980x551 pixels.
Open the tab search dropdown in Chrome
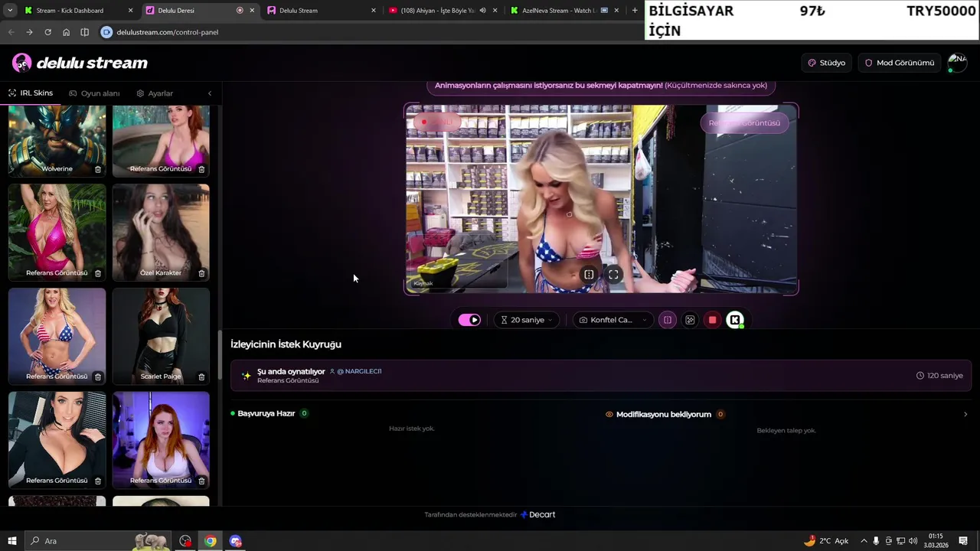pyautogui.click(x=10, y=11)
